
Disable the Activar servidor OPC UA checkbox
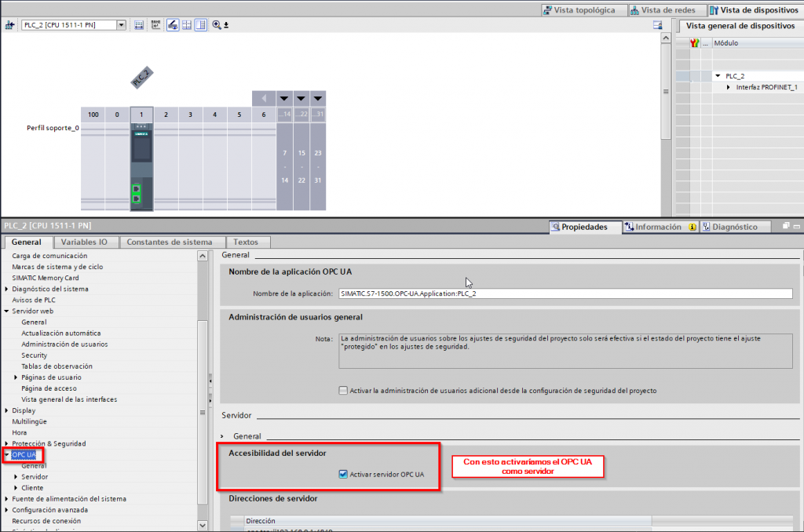[x=343, y=474]
